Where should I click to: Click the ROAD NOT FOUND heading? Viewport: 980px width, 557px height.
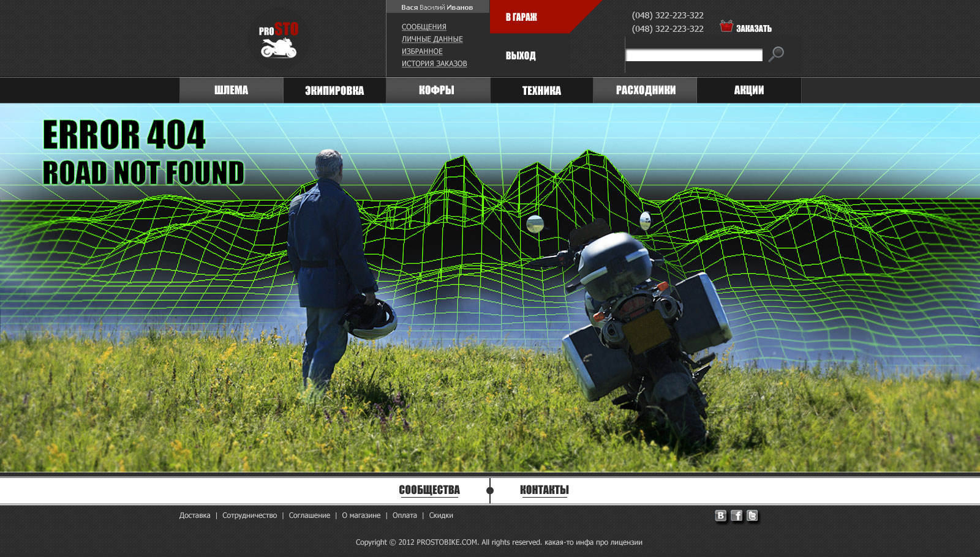pos(143,173)
